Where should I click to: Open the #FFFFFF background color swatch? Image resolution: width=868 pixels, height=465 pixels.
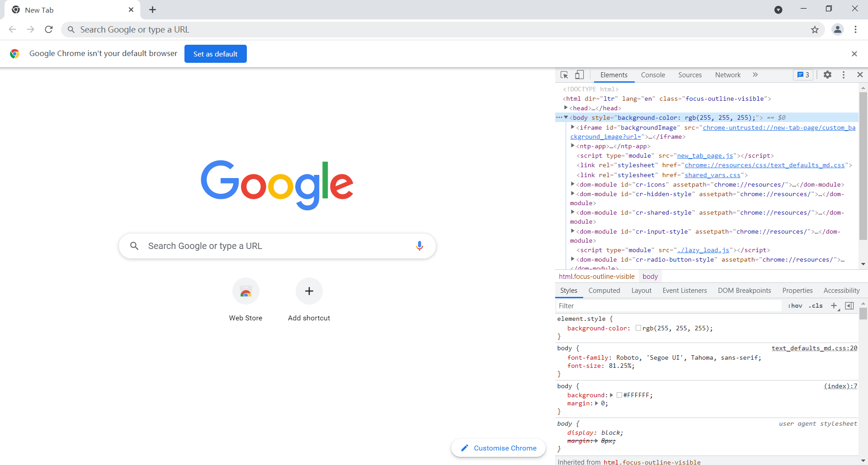(x=619, y=395)
